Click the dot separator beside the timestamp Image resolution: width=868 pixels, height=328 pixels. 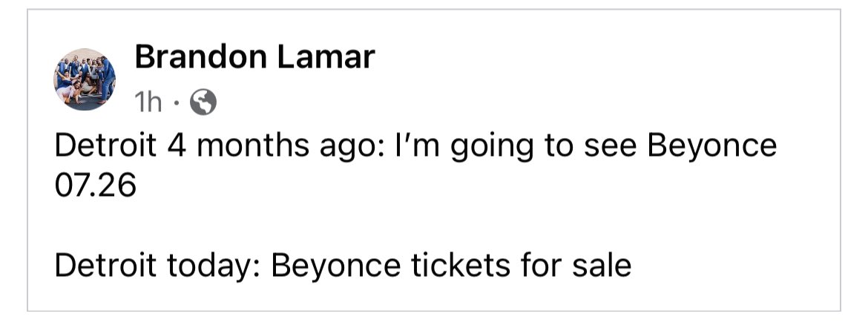click(x=176, y=102)
